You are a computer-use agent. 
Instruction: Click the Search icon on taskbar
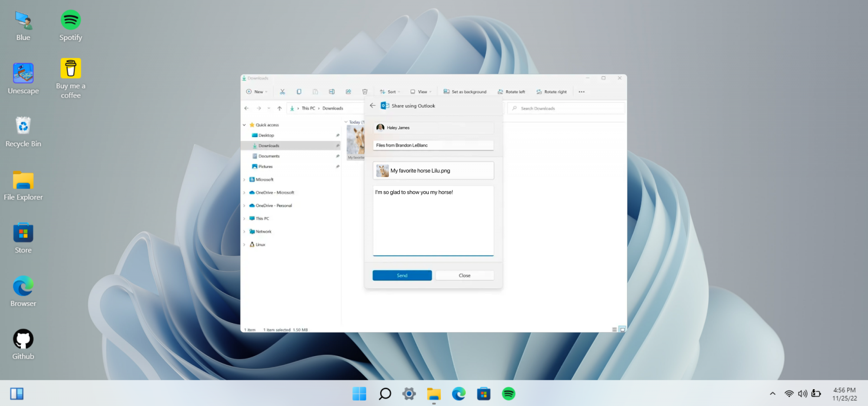(x=385, y=394)
